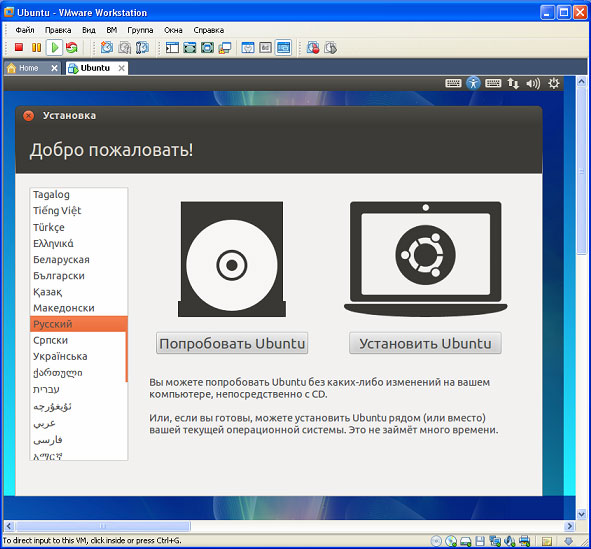Open the Правка menu

[58, 30]
